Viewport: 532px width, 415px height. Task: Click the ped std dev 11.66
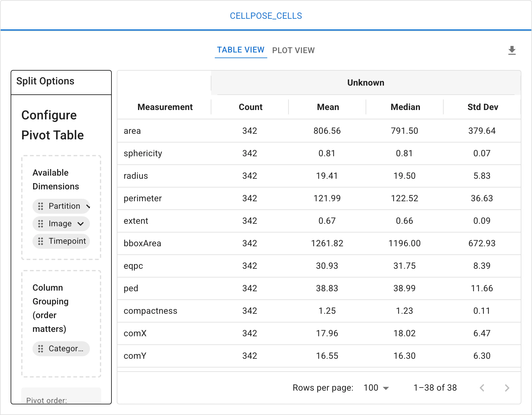pos(482,288)
